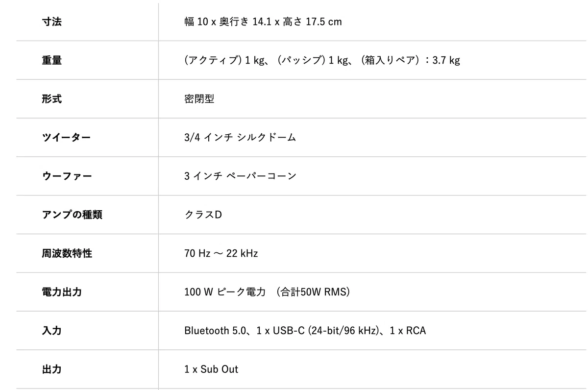Select the 3 インチ ペーパーコーン text
Viewport: 588px width, 390px height.
(241, 176)
